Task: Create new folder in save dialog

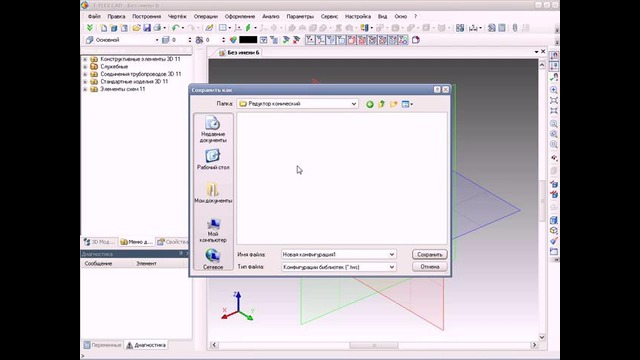Action: pos(393,104)
